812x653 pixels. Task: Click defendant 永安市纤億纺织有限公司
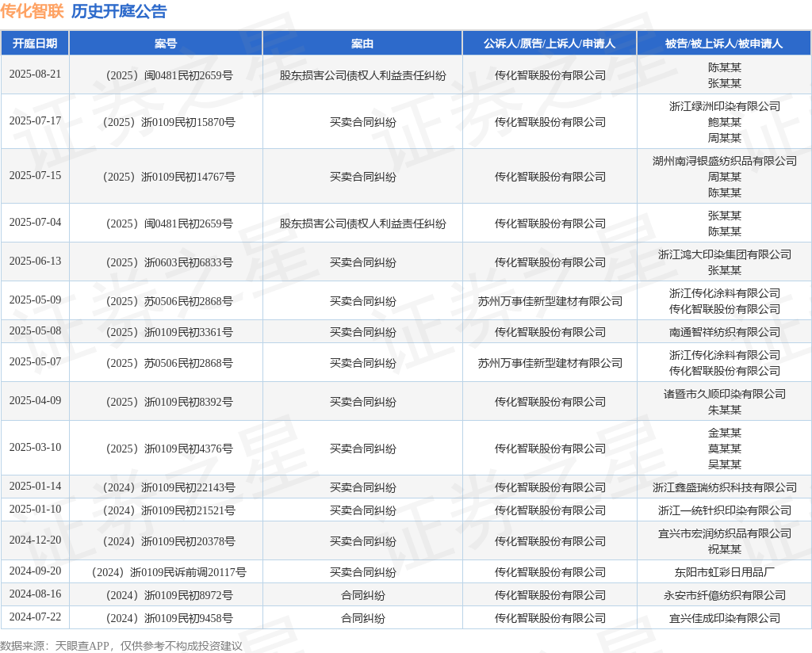click(x=725, y=596)
